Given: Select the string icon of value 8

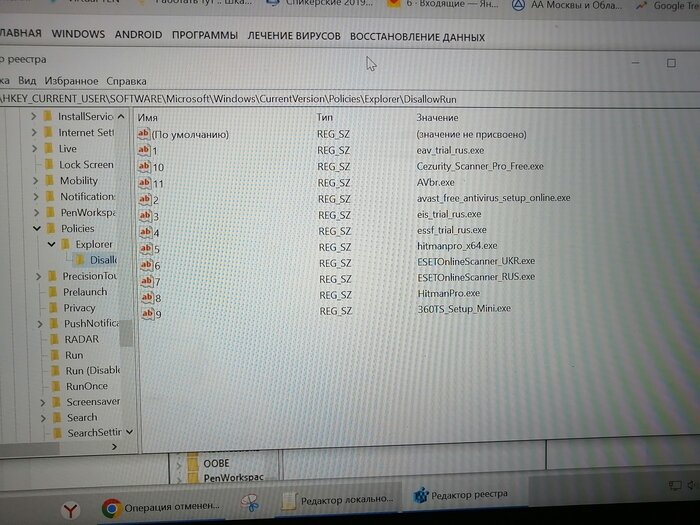Looking at the screenshot, I should [x=147, y=297].
